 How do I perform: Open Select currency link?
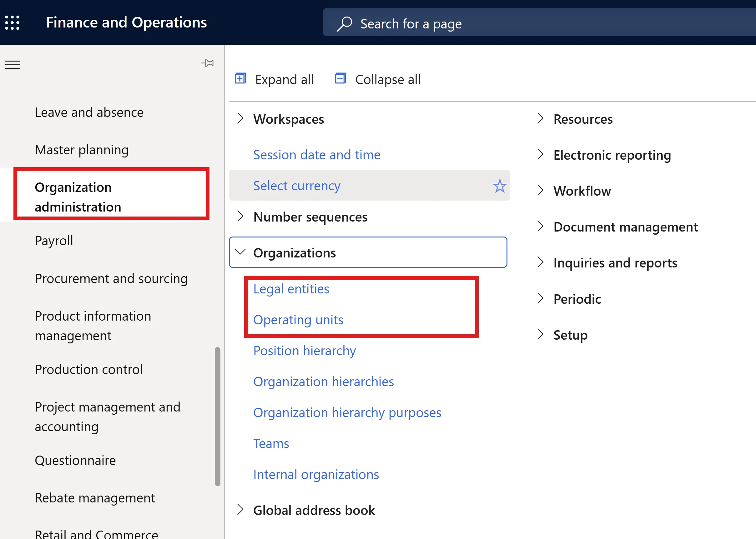[297, 186]
